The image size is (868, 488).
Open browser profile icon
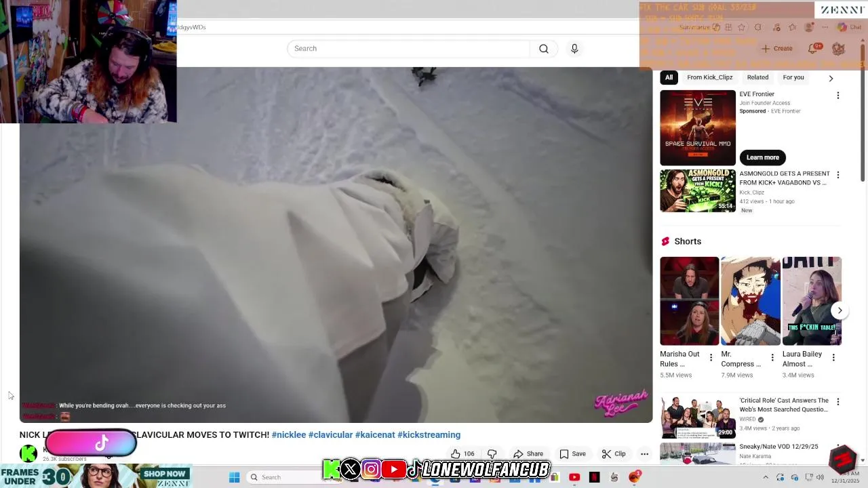(x=809, y=27)
